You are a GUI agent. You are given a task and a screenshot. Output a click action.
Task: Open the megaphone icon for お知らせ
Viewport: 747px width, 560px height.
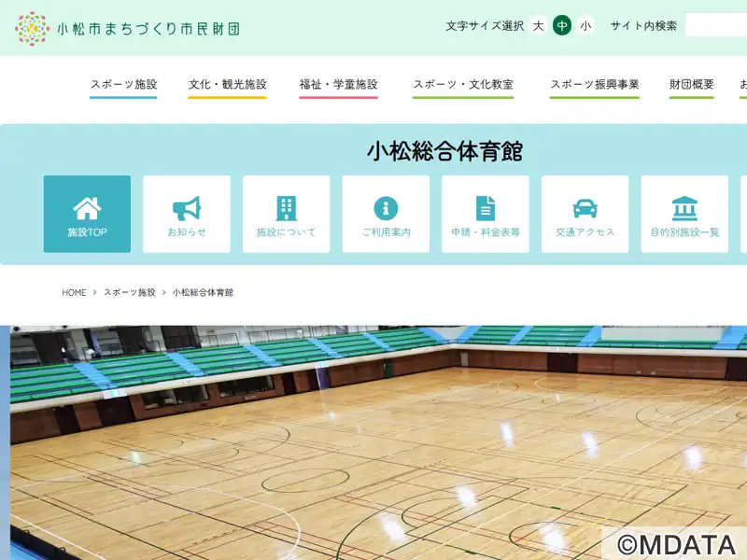[x=187, y=208]
